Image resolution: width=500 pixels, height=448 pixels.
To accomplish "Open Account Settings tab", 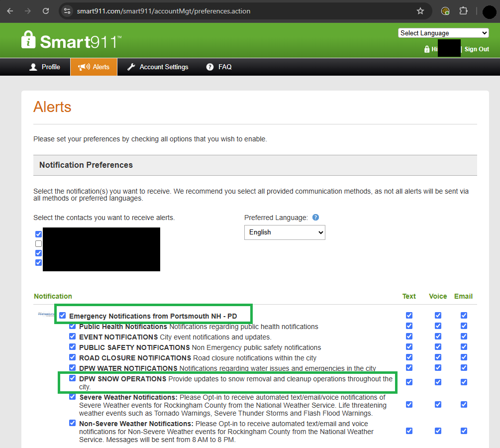I will (x=158, y=67).
